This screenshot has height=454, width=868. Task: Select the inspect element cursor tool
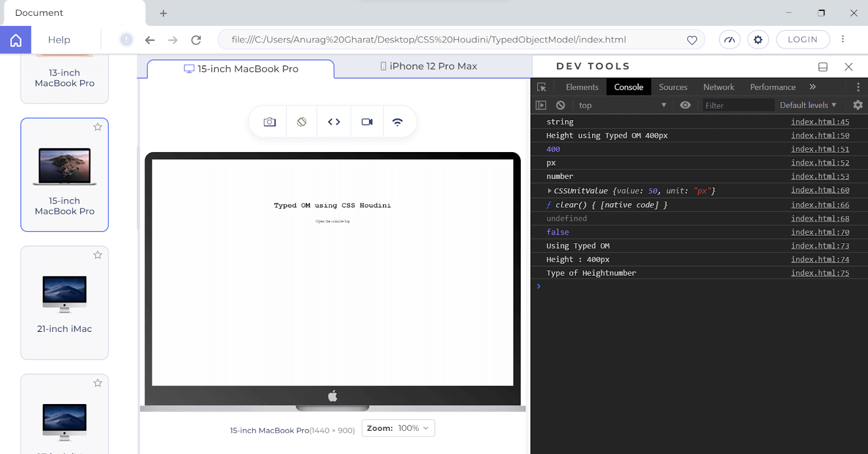541,87
